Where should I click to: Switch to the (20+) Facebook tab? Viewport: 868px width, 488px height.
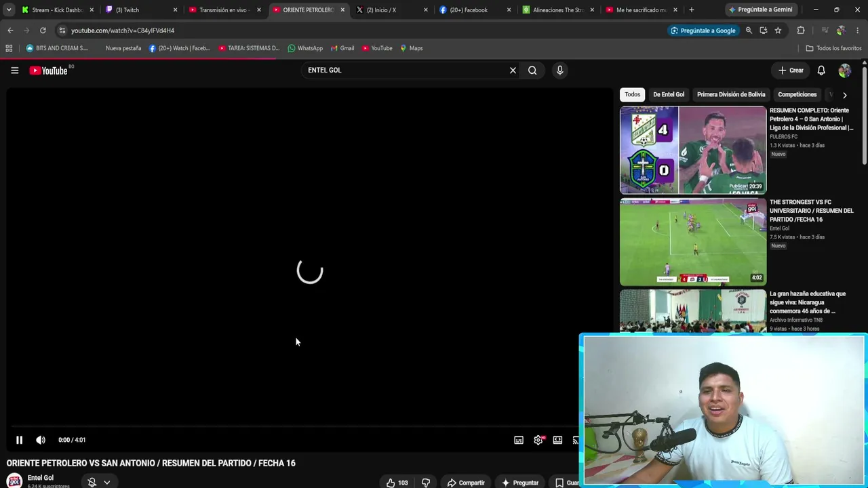pyautogui.click(x=475, y=10)
